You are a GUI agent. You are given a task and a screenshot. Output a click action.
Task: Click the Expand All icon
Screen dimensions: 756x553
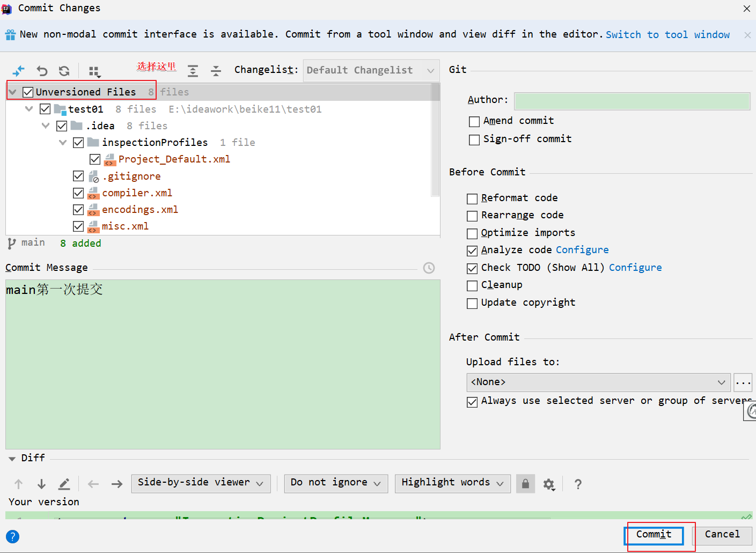[193, 71]
